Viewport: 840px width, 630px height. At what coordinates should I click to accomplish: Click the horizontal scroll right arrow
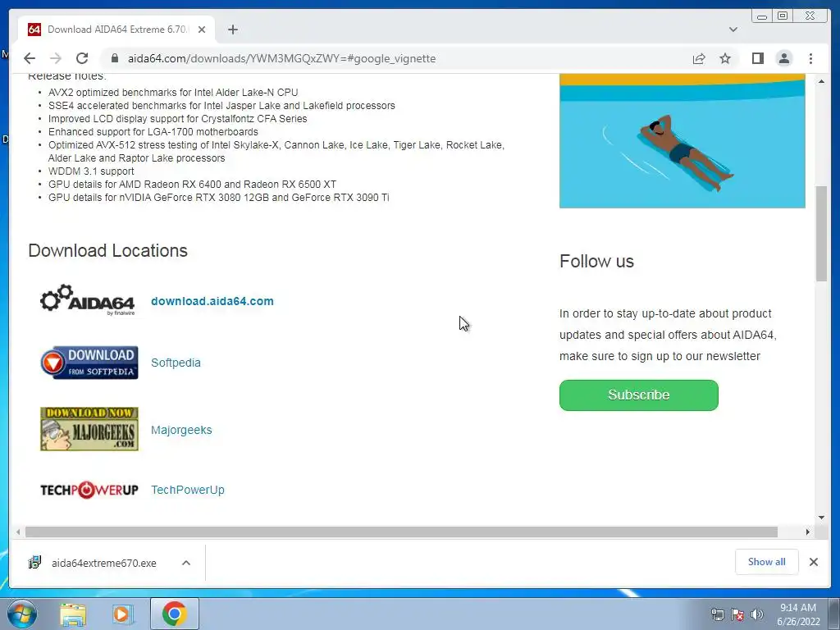tap(808, 532)
